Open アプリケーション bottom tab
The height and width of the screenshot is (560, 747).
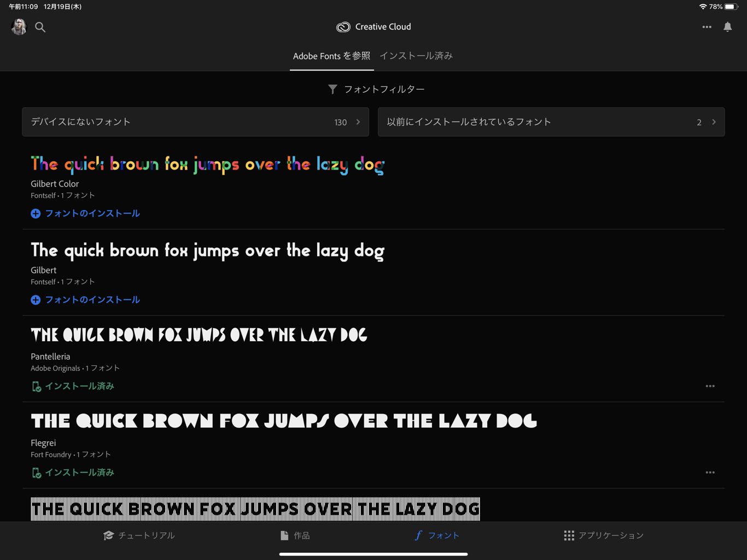604,535
